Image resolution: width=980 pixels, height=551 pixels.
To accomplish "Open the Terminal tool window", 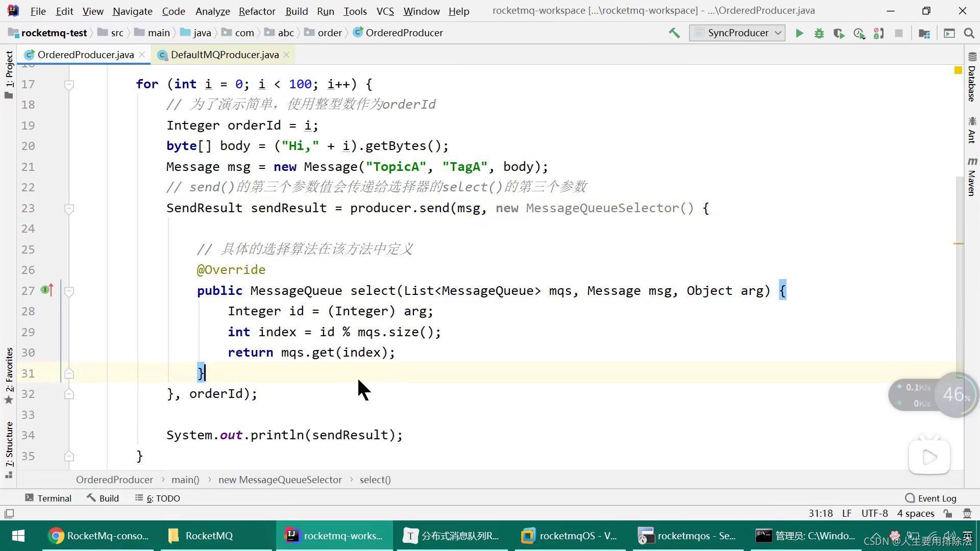I will point(48,498).
